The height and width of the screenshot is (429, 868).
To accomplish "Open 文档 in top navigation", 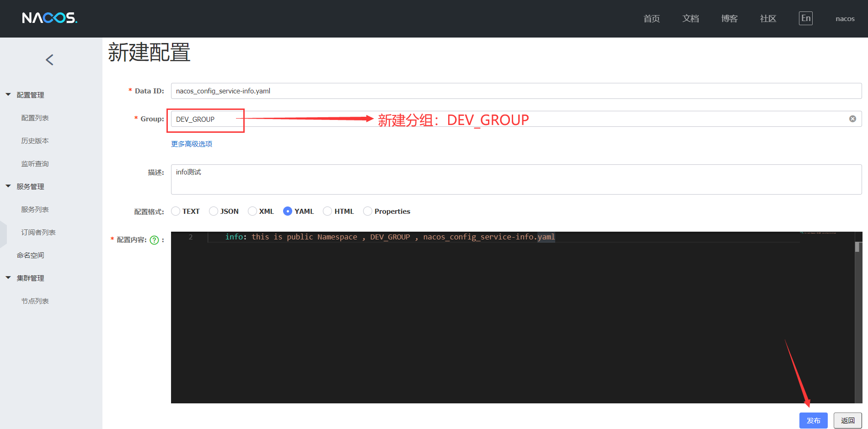I will click(x=691, y=19).
